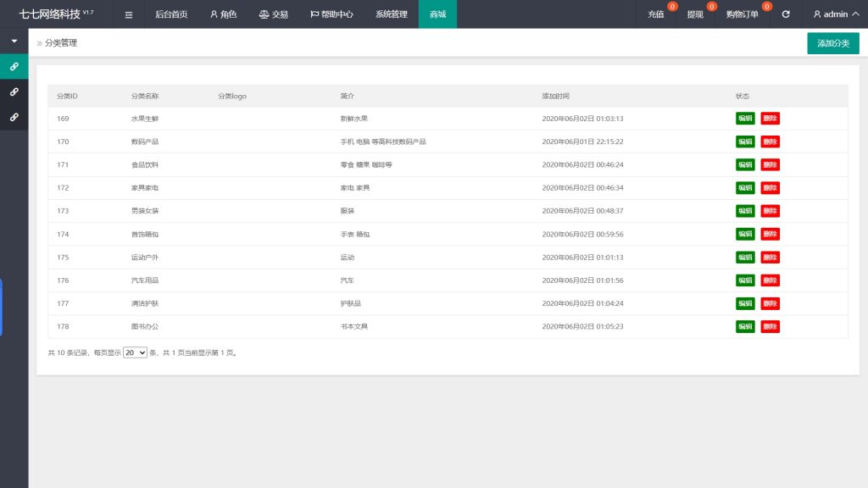Click the 添加分类 button
This screenshot has width=868, height=488.
pos(833,43)
